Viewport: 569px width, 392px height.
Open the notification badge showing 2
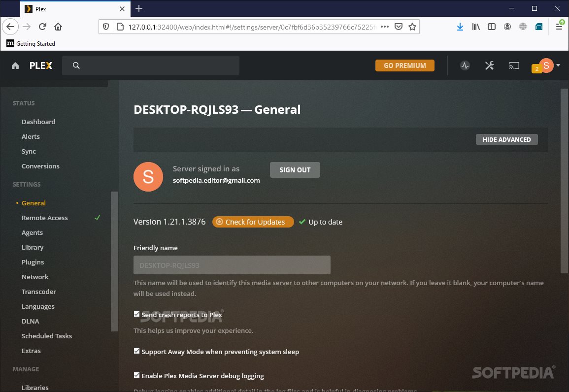[536, 68]
